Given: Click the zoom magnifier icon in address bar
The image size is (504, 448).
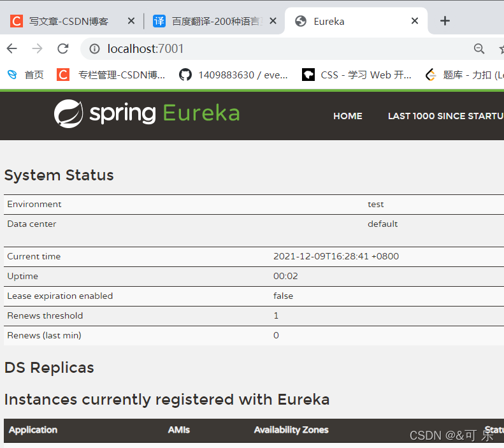Looking at the screenshot, I should pos(479,49).
